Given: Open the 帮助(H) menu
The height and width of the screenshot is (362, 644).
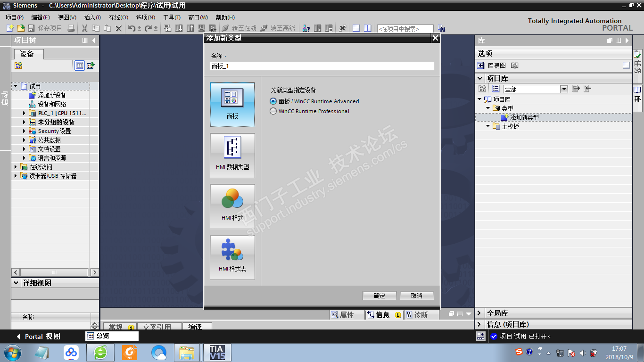Looking at the screenshot, I should pyautogui.click(x=225, y=17).
